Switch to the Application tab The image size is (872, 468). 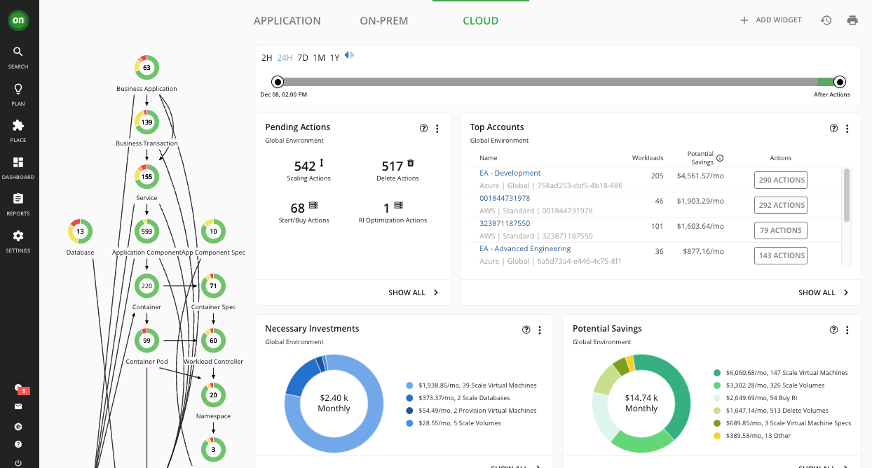point(287,21)
